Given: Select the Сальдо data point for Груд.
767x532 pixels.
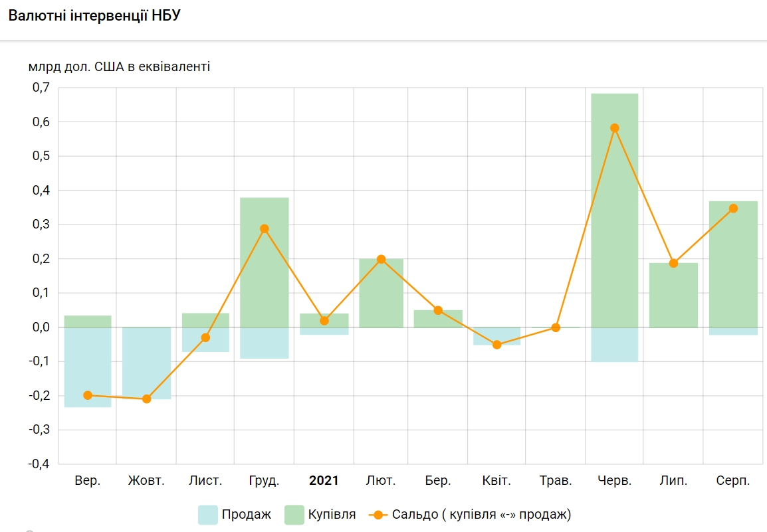Looking at the screenshot, I should 265,228.
